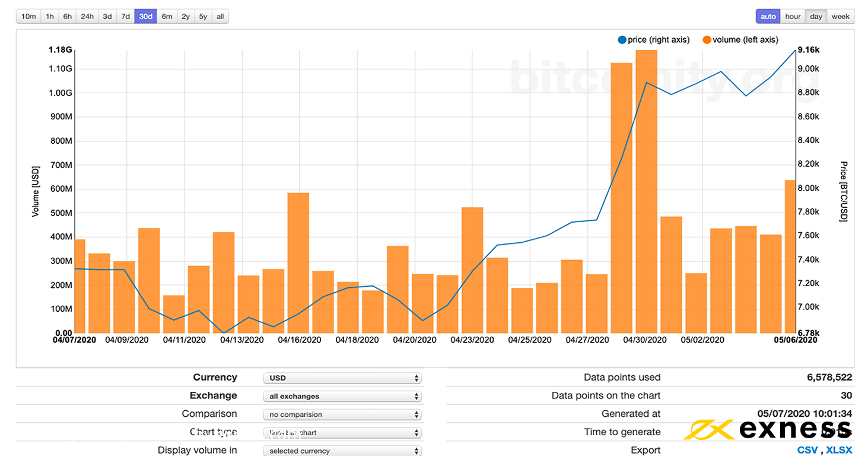
Task: Click the Display volume in label
Action: pos(197,450)
